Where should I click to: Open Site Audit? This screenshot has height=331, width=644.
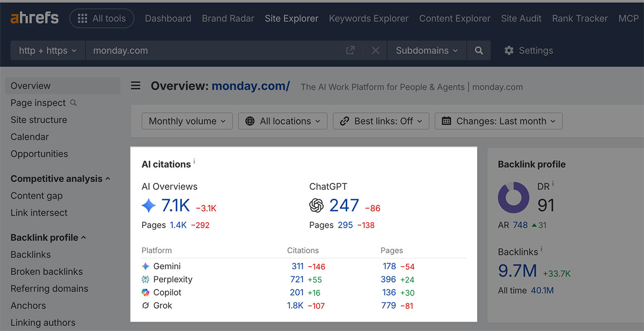click(521, 18)
